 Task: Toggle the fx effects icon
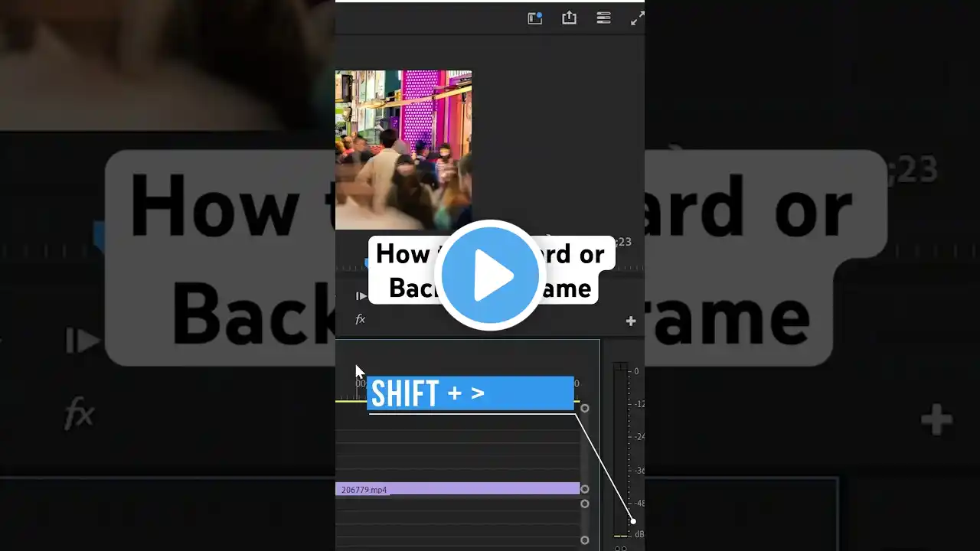(360, 319)
